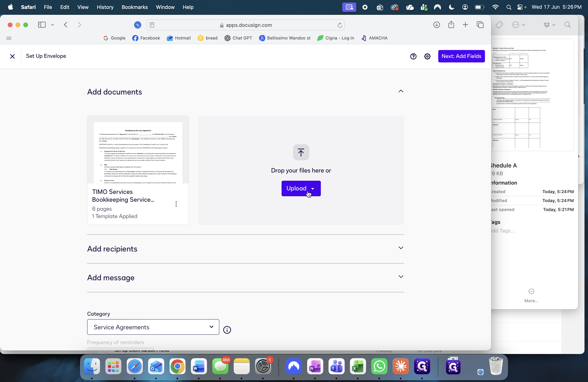Screen dimensions: 588x382
Task: Open the Cigna - Log in bookmark
Action: [335, 38]
